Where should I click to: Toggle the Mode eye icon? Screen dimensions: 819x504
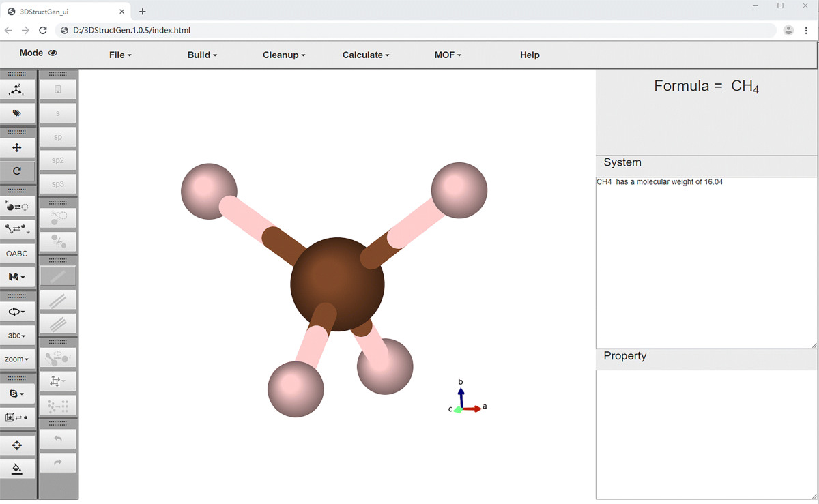coord(53,53)
